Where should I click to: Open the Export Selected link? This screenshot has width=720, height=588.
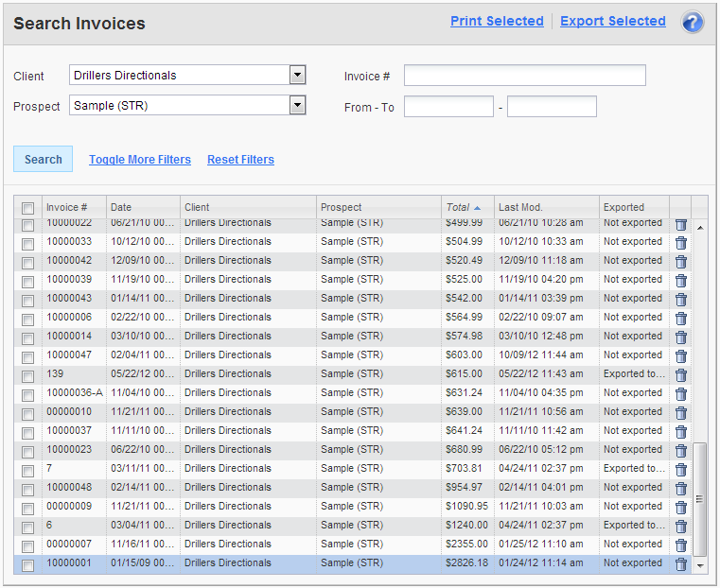612,21
